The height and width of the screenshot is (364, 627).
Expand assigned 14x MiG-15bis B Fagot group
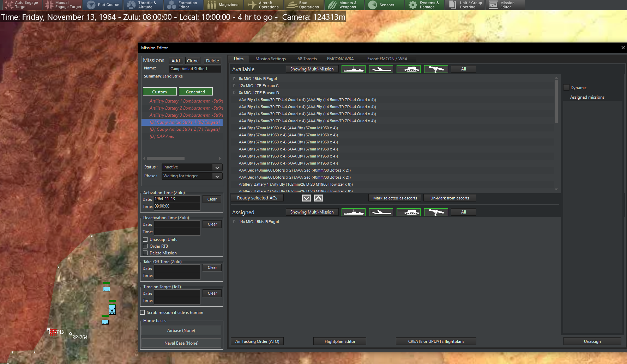coord(234,222)
